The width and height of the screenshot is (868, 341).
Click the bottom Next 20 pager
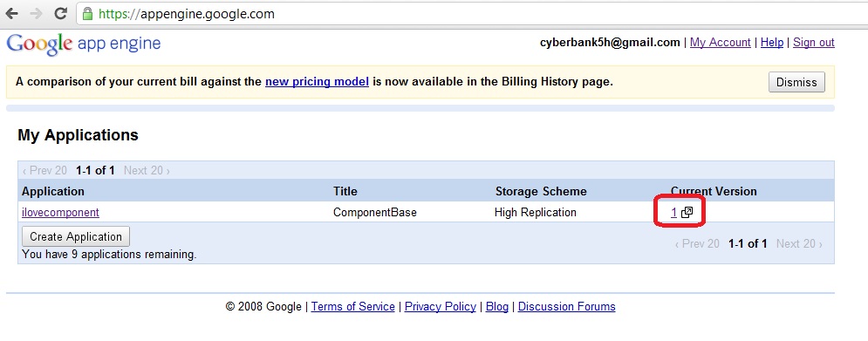[x=799, y=243]
